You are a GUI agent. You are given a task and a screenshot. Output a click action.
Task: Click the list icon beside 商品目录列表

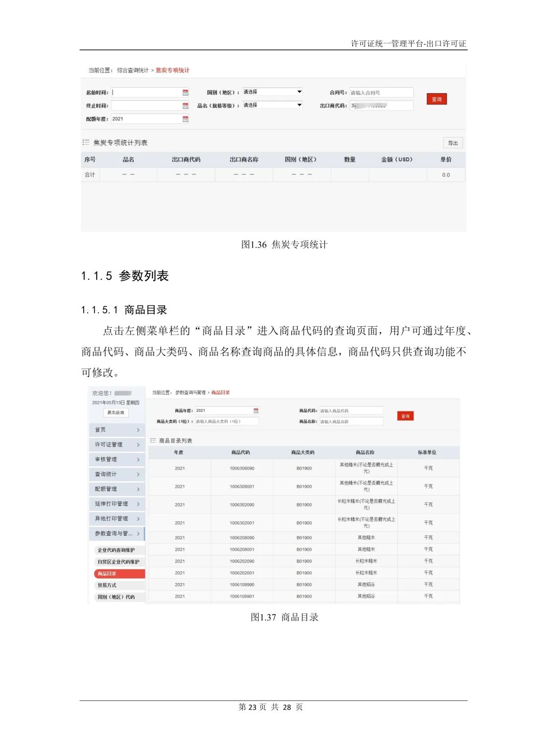pyautogui.click(x=153, y=440)
